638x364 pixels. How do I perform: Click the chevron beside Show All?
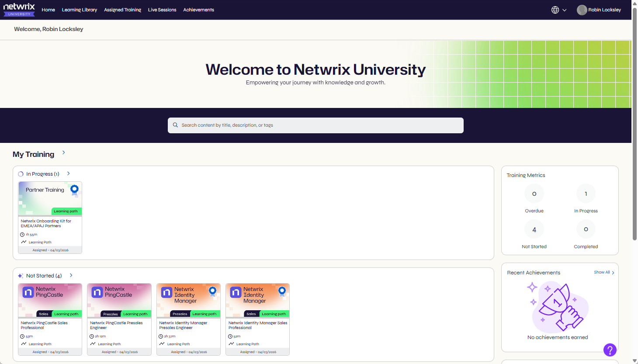click(613, 273)
